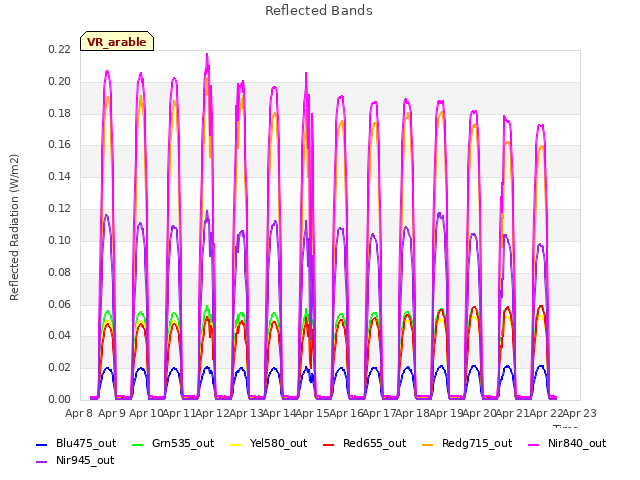Click the Apr 15 x-axis tick label
Image resolution: width=640 pixels, height=480 pixels.
pyautogui.click(x=313, y=413)
